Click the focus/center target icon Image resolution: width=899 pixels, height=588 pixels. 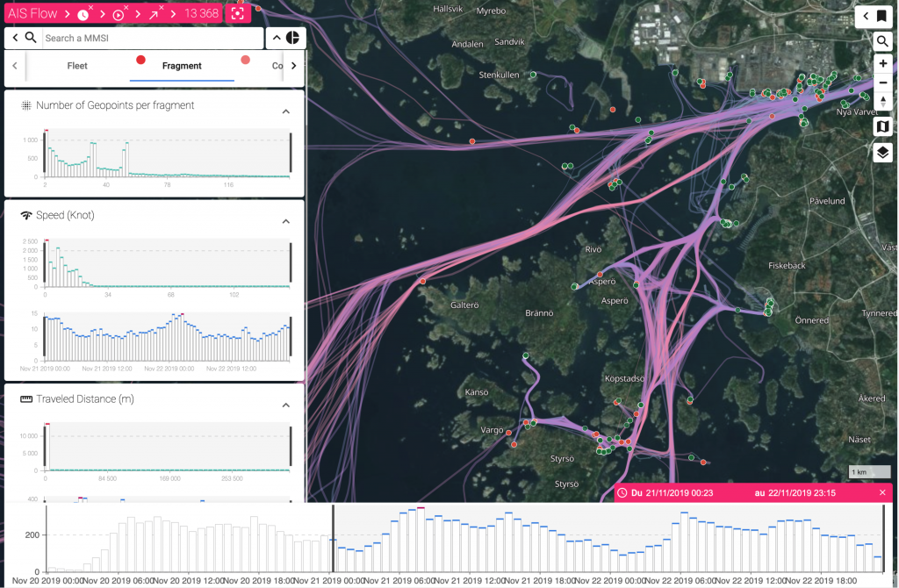(238, 13)
